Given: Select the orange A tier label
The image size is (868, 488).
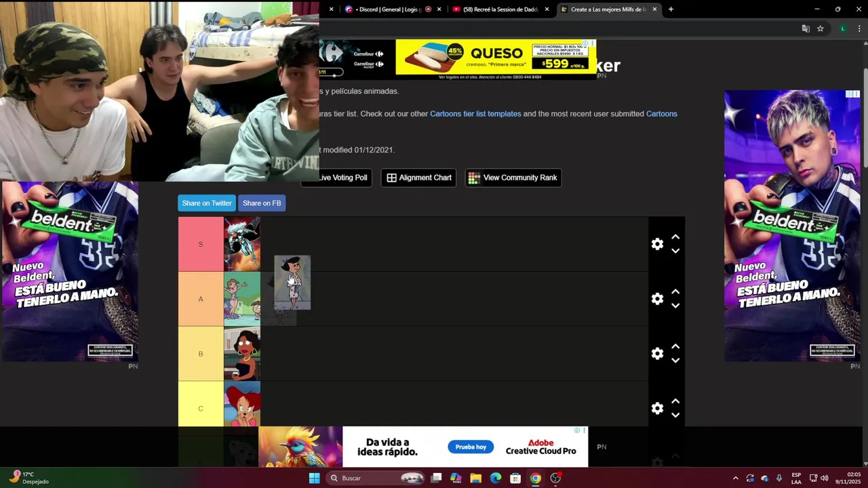Looking at the screenshot, I should [201, 299].
